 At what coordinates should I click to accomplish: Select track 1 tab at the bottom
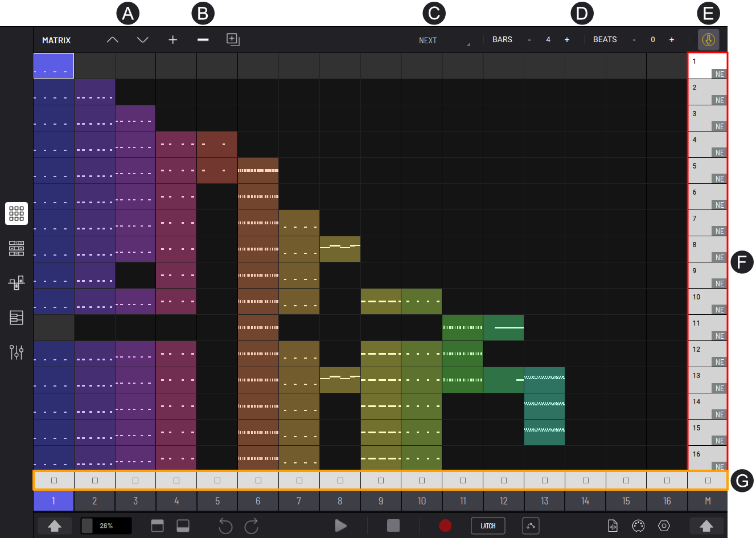point(54,501)
